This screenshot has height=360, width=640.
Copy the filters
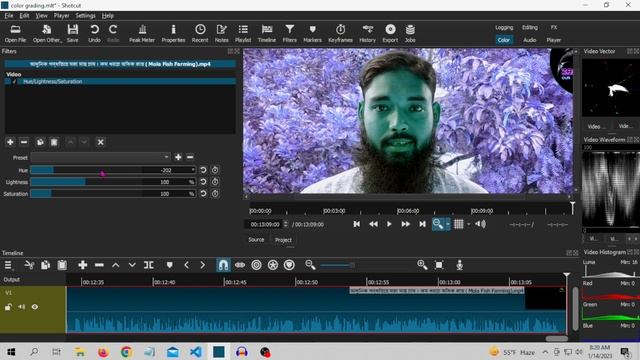click(x=40, y=142)
